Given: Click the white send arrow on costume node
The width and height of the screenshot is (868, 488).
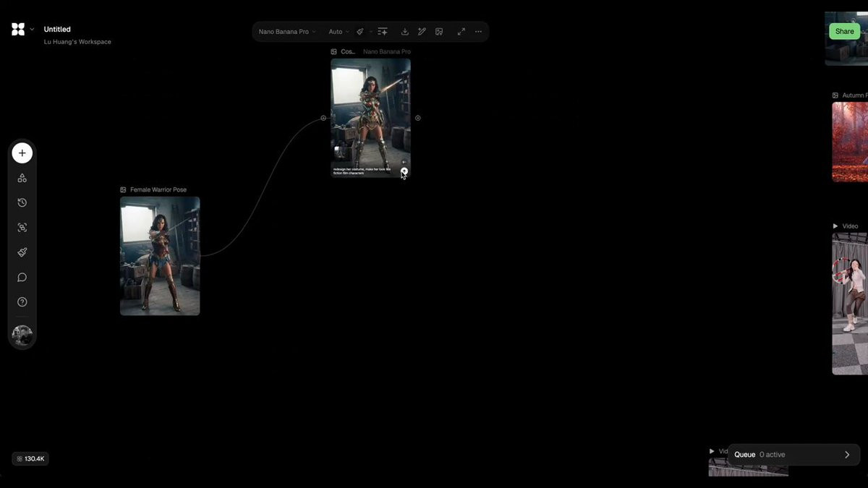Looking at the screenshot, I should (x=404, y=171).
